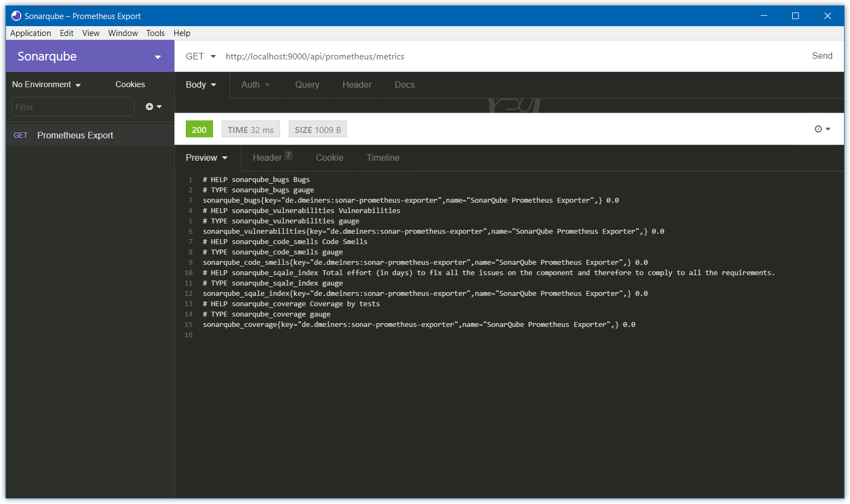850x504 pixels.
Task: Click "# HELP sonarqube_coverage Coverage by tests"
Action: coord(291,303)
